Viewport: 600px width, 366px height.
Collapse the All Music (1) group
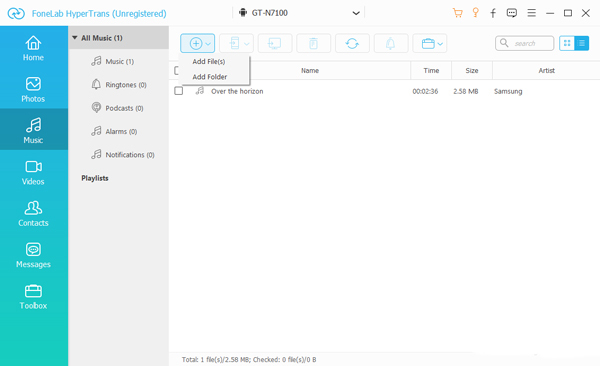(x=75, y=38)
